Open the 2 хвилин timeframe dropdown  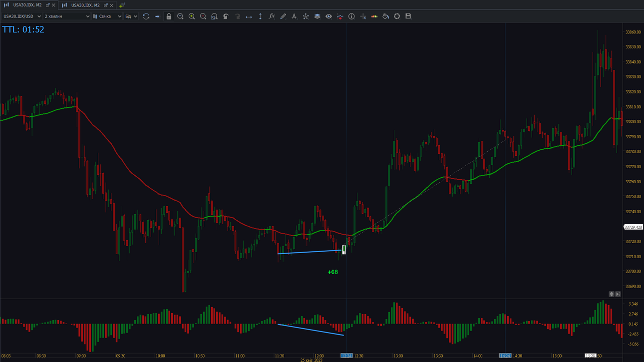click(67, 16)
